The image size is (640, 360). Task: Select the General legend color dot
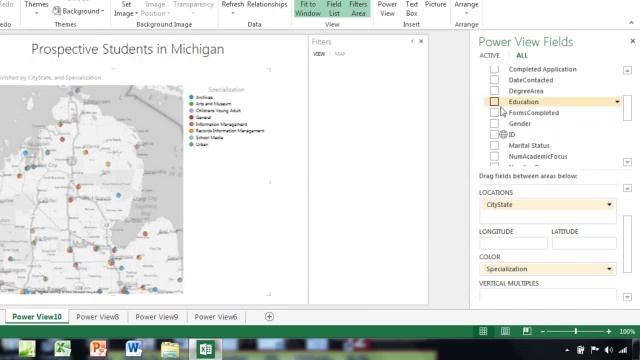(x=191, y=117)
